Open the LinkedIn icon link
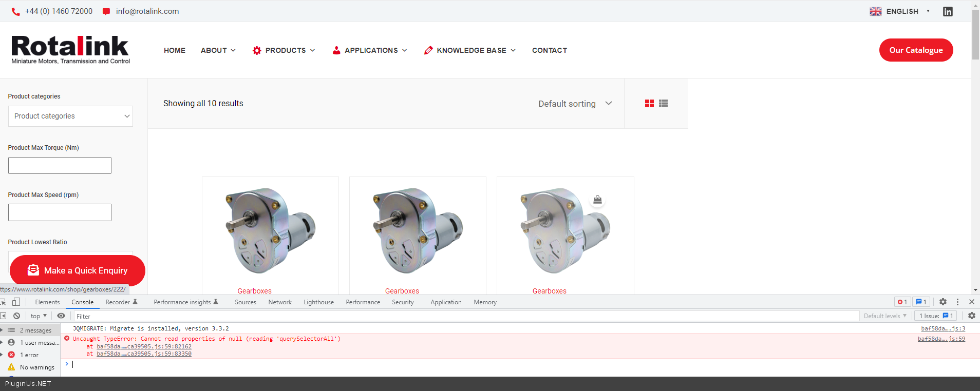The image size is (980, 391). tap(948, 11)
